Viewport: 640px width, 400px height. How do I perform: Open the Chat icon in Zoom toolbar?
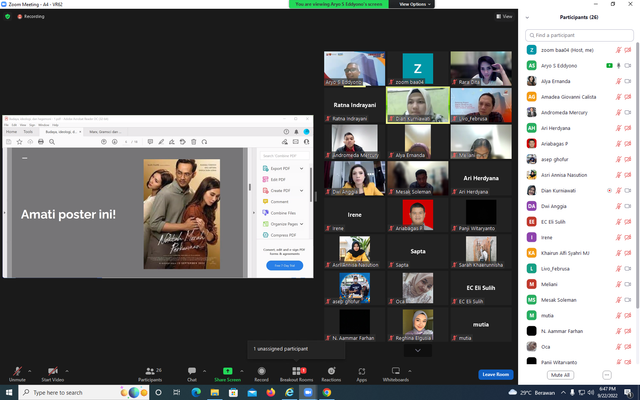[192, 371]
